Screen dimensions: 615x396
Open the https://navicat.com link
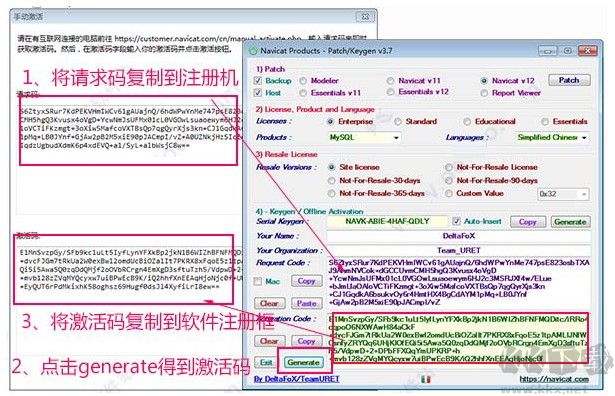(554, 379)
